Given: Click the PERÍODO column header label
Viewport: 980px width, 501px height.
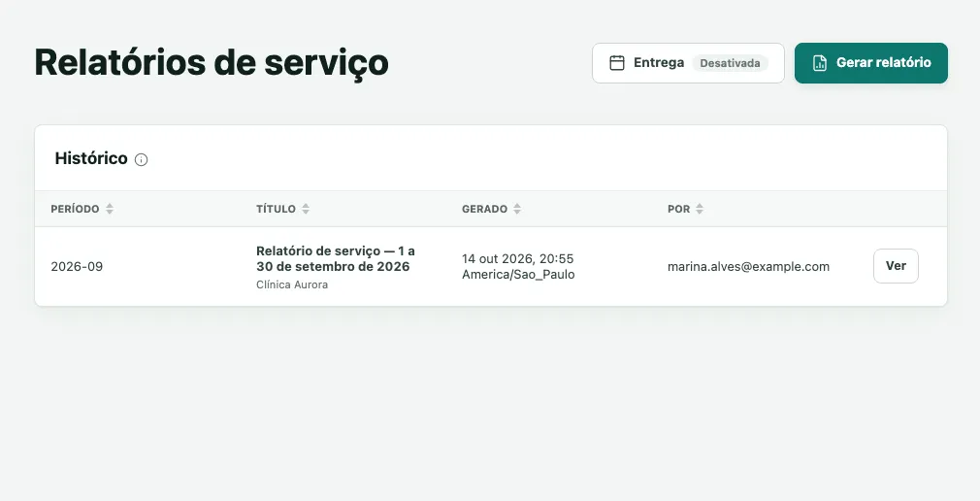Looking at the screenshot, I should coord(75,209).
